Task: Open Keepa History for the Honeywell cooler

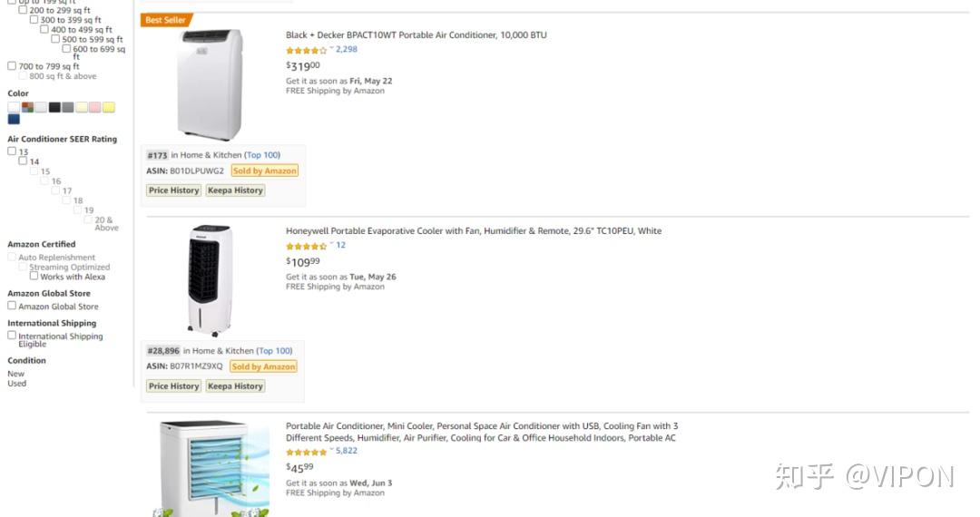Action: (235, 386)
